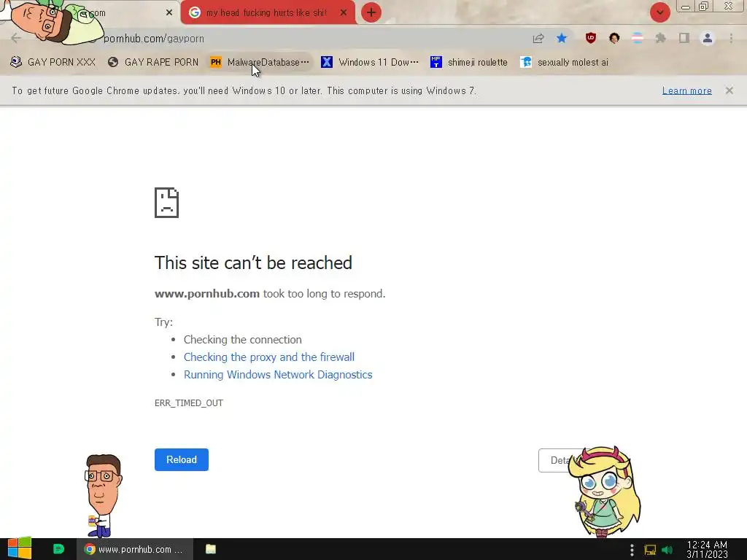
Task: Click the network status tray icon
Action: point(650,550)
